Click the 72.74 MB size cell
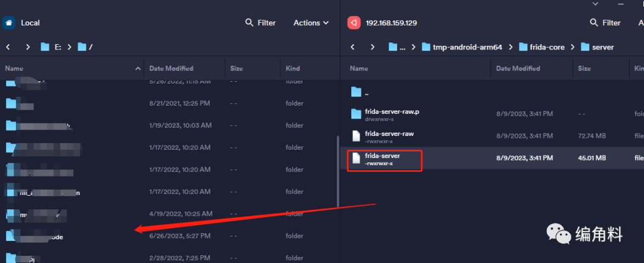The image size is (644, 263). click(x=592, y=136)
